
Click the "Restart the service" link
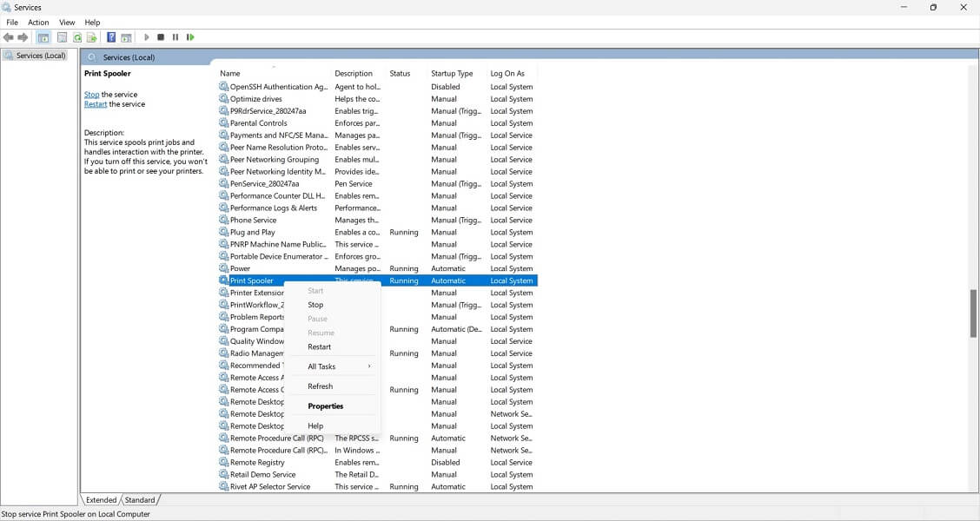pos(95,103)
